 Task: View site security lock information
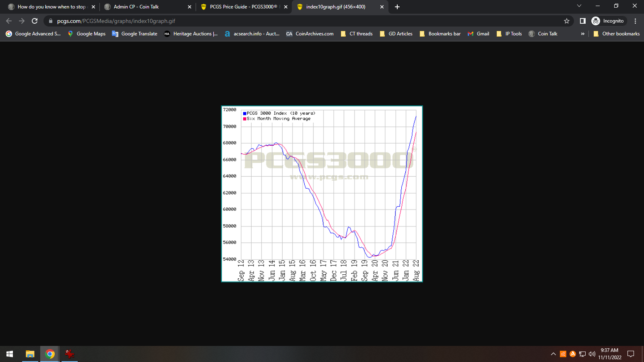point(50,21)
